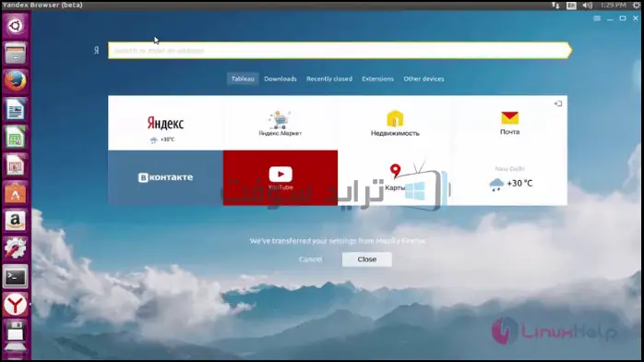
Task: Switch to the Recently closed tab
Action: 329,78
